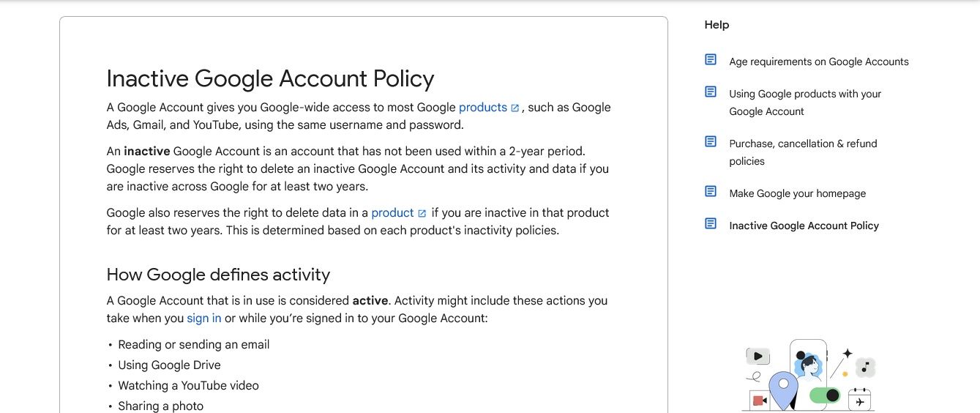Click the document icon next to Using Google products
This screenshot has width=980, height=413.
[x=711, y=92]
